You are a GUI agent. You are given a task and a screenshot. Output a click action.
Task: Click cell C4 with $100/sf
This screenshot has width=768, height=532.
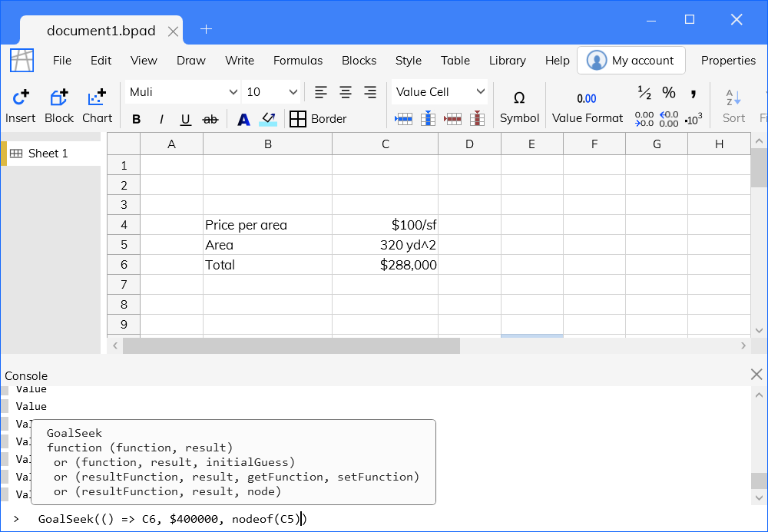click(x=385, y=225)
